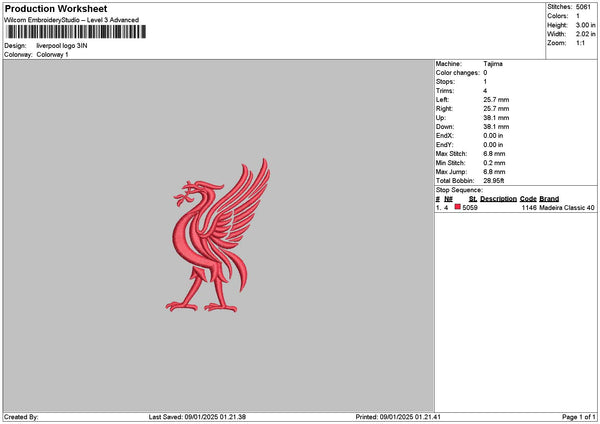Click the Zoom value 1:1

[580, 43]
